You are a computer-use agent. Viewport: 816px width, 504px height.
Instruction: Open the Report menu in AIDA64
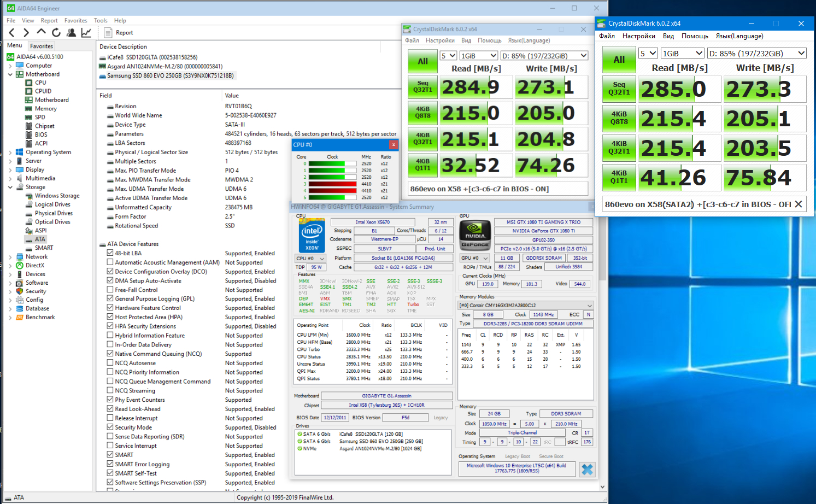[49, 21]
